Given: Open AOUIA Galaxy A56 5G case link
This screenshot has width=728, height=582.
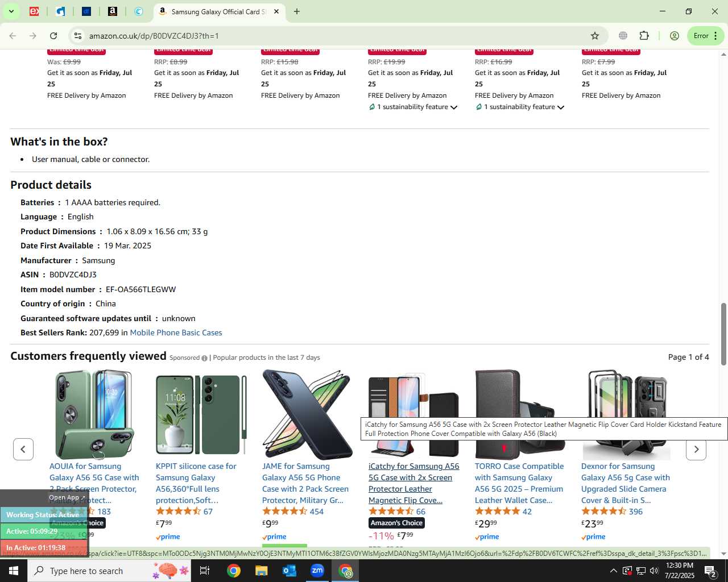Looking at the screenshot, I should 94,483.
